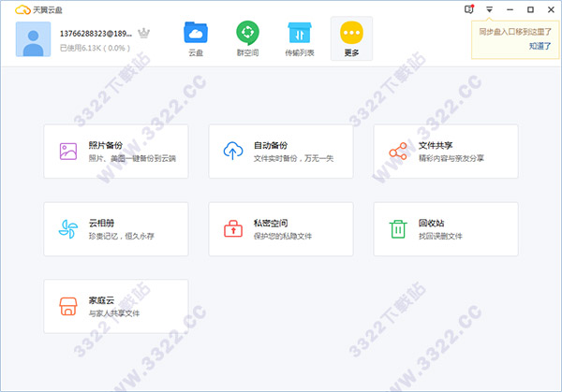This screenshot has width=562, height=392.
Task: Click description 与家人共享文件
Action: [114, 313]
